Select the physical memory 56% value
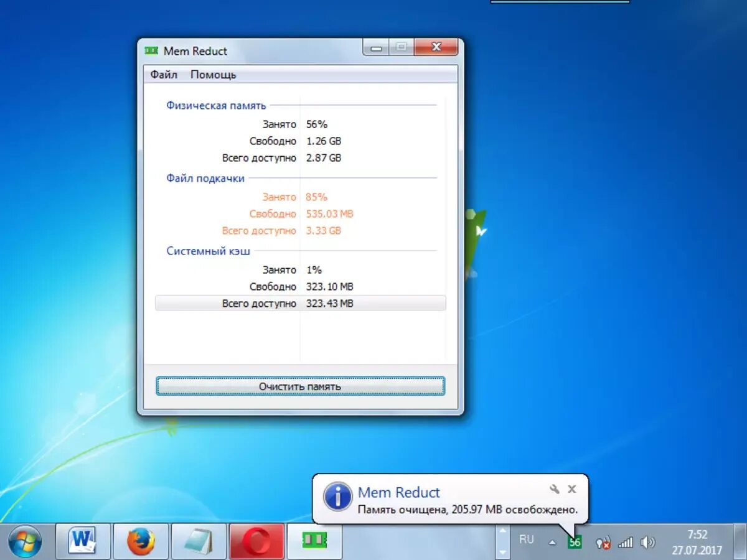 pos(317,124)
